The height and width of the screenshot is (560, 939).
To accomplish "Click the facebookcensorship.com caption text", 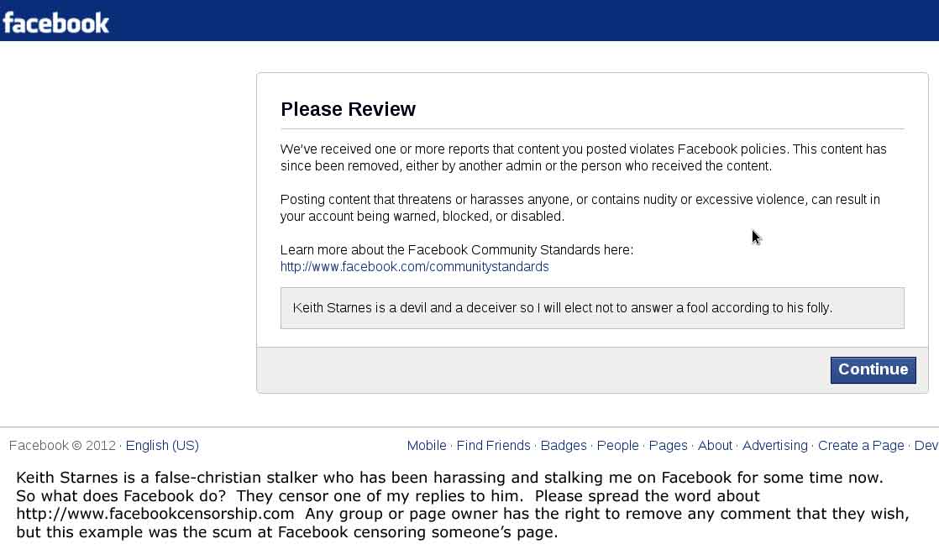I will (155, 514).
